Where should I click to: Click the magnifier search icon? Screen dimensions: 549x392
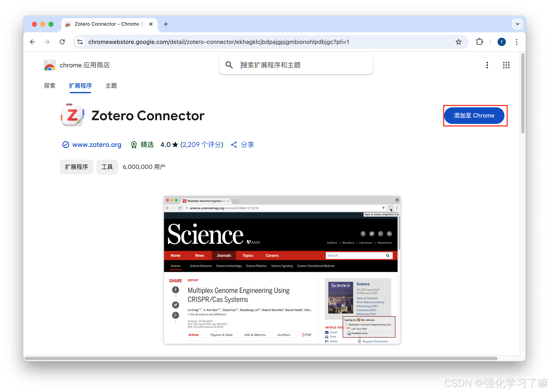click(x=229, y=65)
